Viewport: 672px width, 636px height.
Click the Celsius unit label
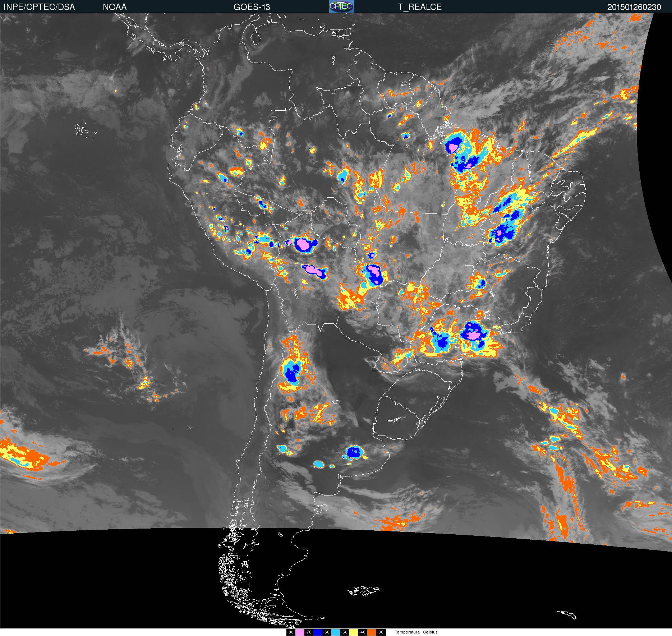[430, 632]
